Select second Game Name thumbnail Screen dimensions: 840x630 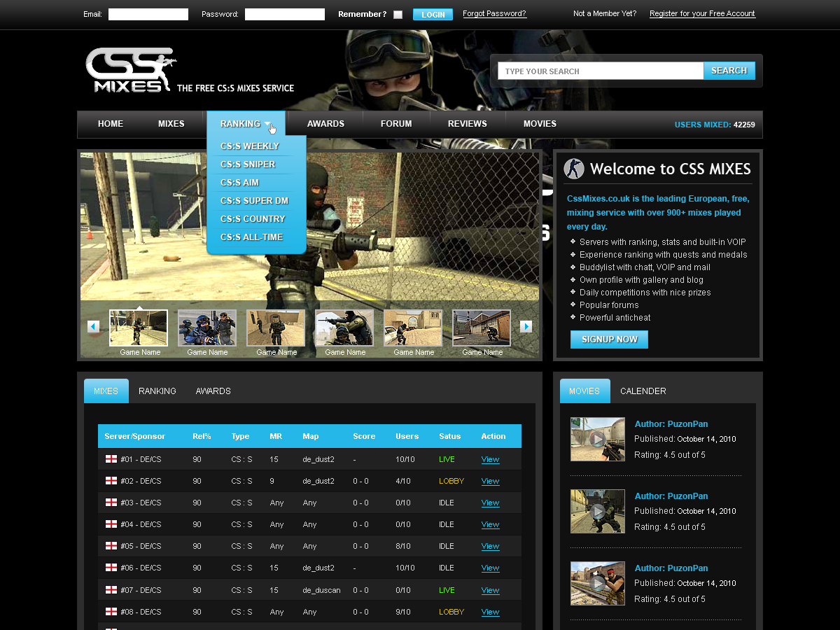pyautogui.click(x=207, y=328)
